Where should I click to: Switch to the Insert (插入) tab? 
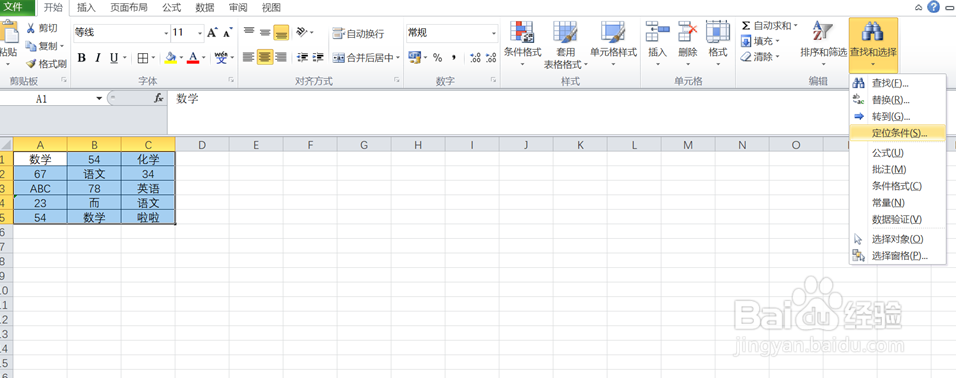click(x=86, y=8)
